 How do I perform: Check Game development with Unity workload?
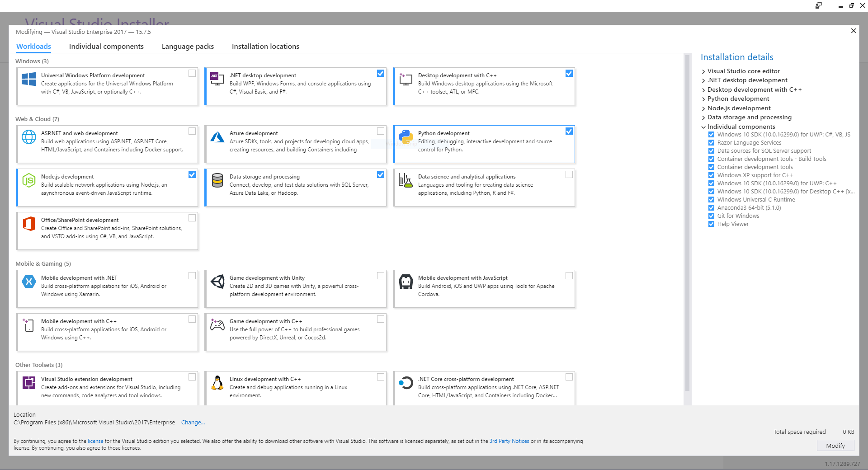click(381, 276)
